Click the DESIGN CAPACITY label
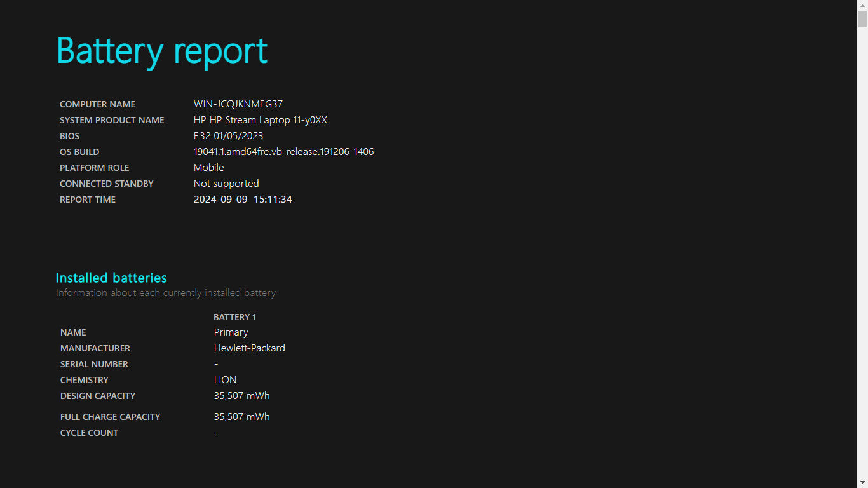 [98, 396]
